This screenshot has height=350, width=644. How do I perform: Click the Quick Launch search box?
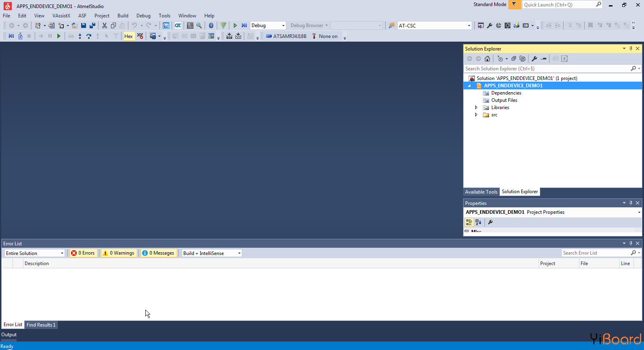pyautogui.click(x=559, y=5)
